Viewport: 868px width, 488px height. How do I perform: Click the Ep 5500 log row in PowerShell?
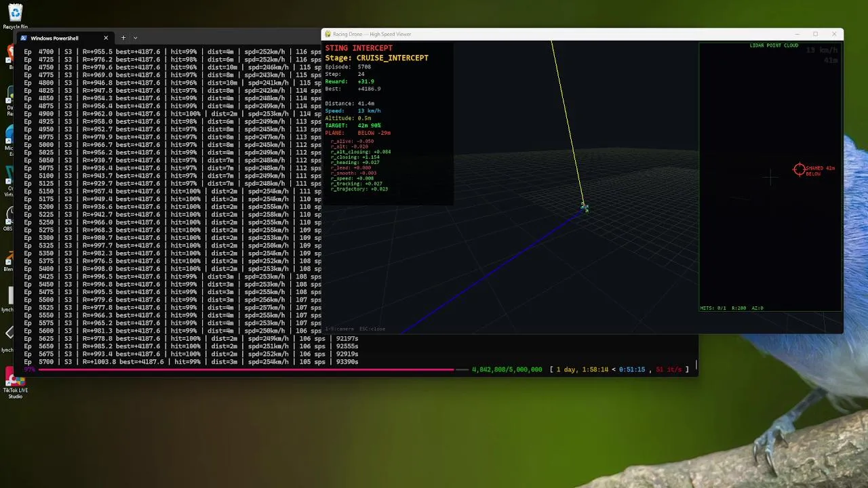pos(173,300)
